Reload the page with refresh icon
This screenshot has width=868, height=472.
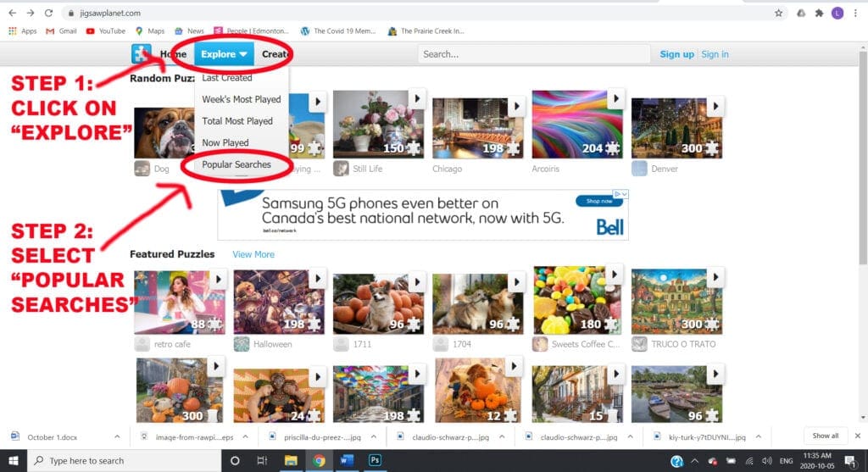48,13
